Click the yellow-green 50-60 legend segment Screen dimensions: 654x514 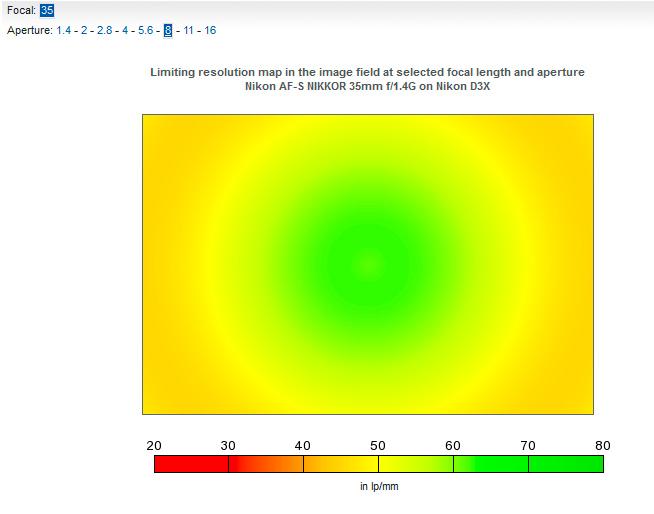[x=416, y=464]
